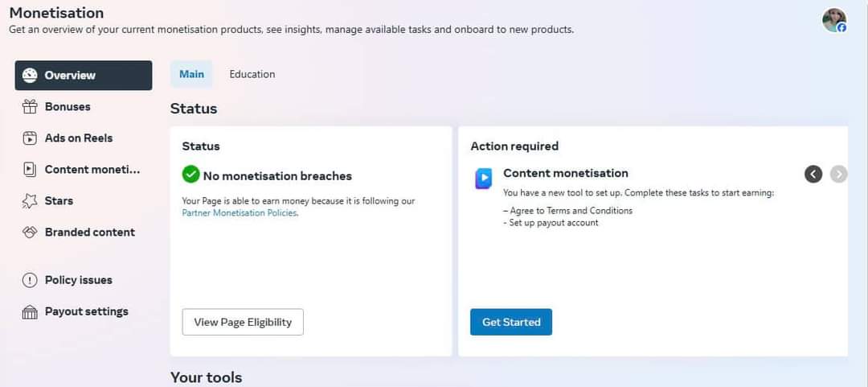This screenshot has width=868, height=387.
Task: Click the Stars icon in sidebar
Action: tap(31, 201)
